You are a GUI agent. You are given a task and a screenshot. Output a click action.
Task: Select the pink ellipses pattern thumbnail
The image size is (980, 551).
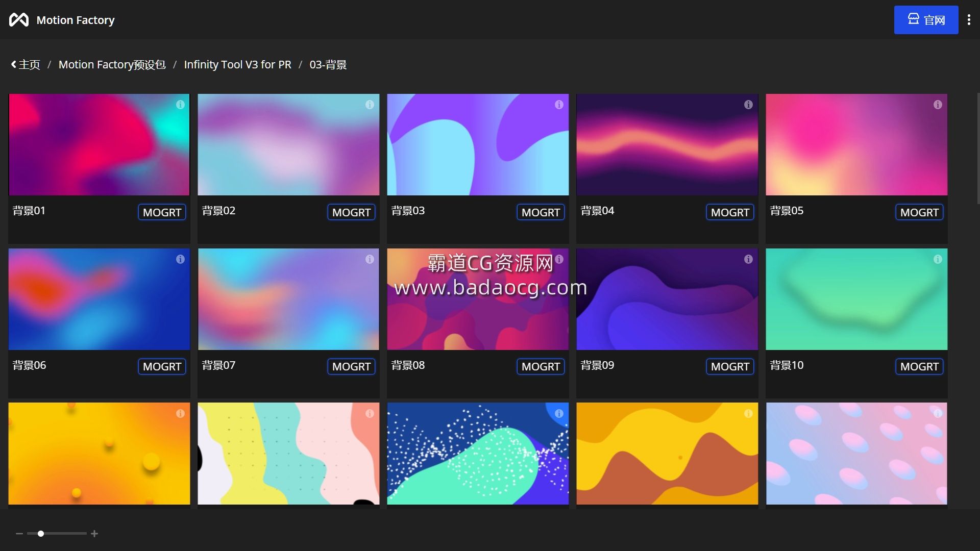[856, 454]
